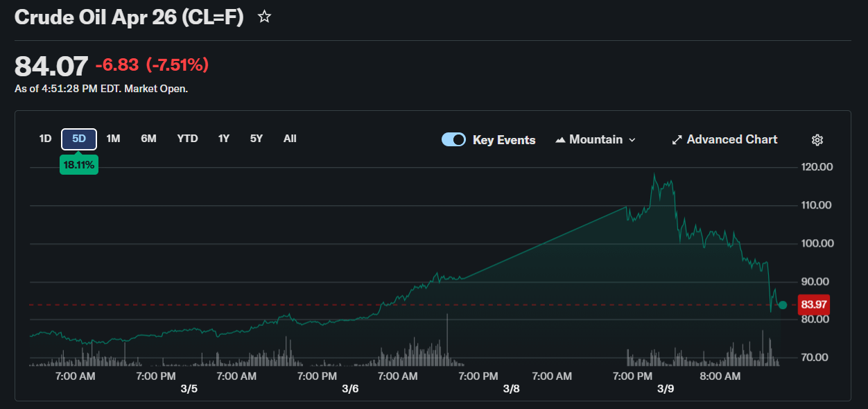Switch chart to 6M range
Image resolution: width=868 pixels, height=409 pixels.
(148, 139)
